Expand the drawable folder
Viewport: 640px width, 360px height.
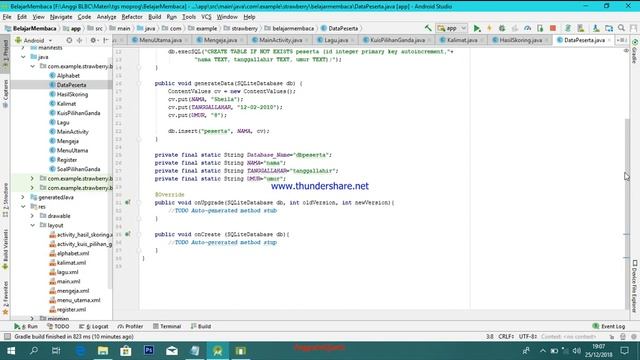pos(33,216)
